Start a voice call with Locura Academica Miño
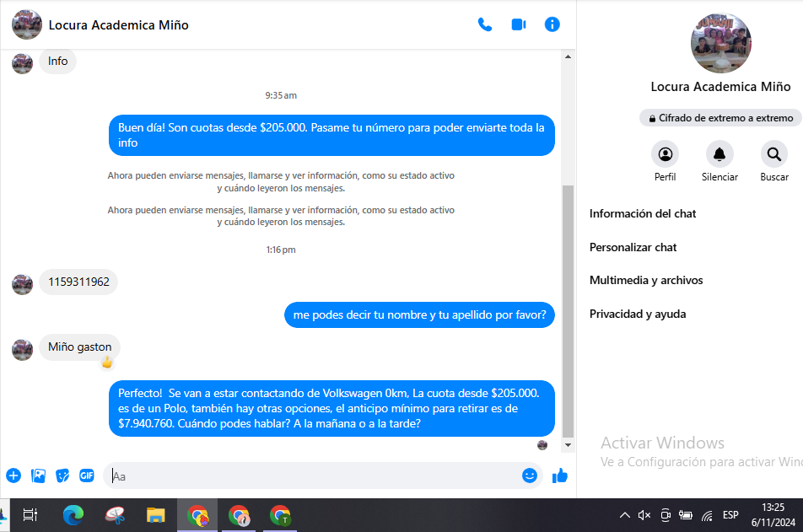 pyautogui.click(x=485, y=24)
